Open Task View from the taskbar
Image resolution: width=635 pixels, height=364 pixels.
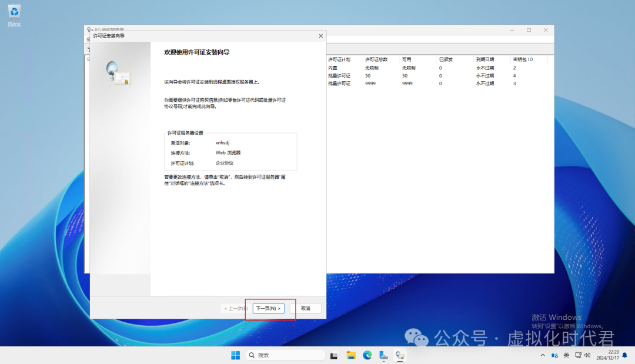click(x=334, y=355)
